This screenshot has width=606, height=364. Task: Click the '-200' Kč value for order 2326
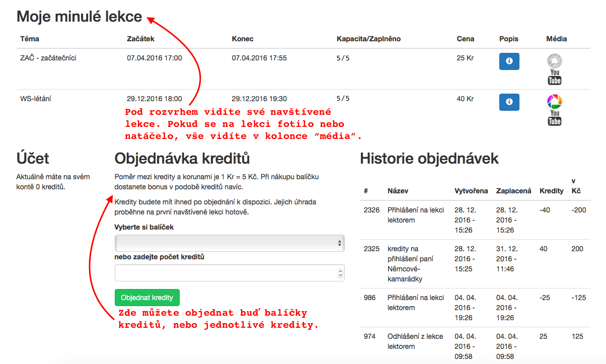pos(579,210)
